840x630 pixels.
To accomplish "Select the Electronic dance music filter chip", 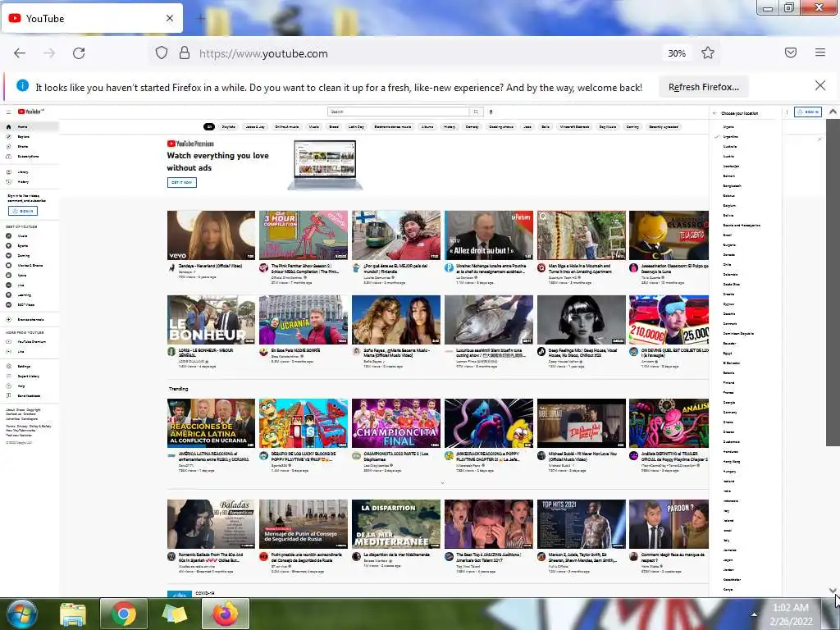I will (393, 127).
